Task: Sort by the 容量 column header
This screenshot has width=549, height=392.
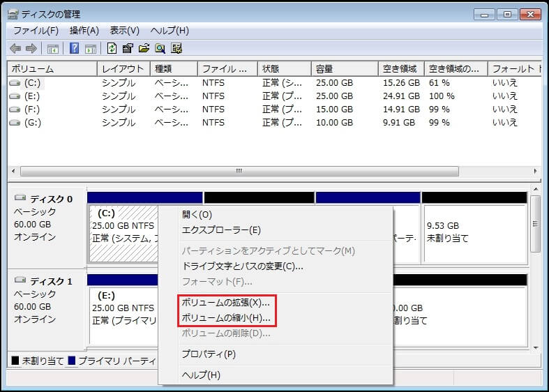Action: click(x=345, y=69)
